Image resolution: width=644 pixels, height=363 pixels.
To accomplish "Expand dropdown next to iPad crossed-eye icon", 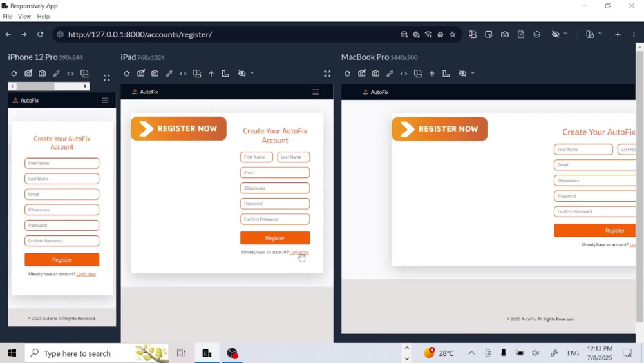I will [252, 73].
